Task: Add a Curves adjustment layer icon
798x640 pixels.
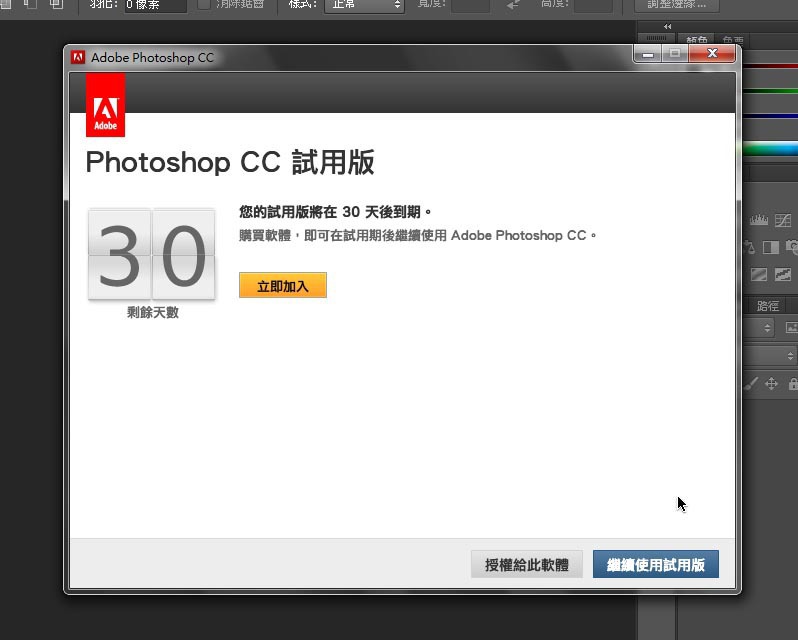Action: point(783,220)
